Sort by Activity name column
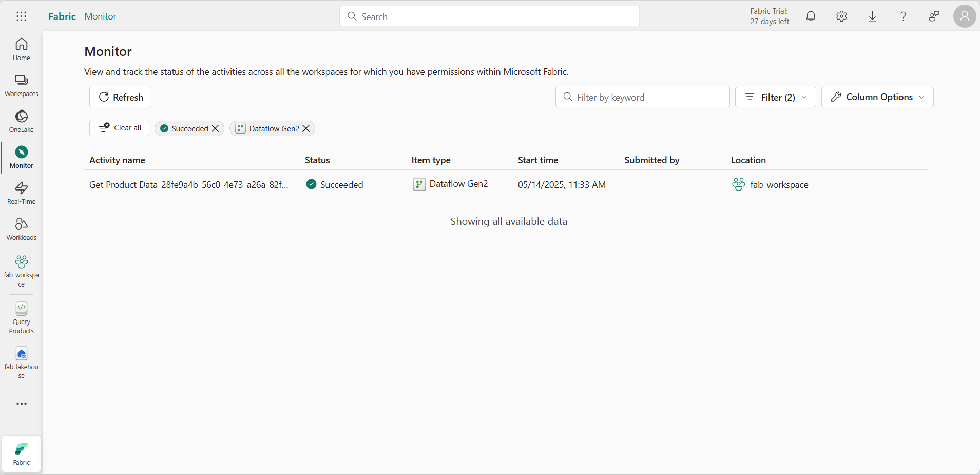This screenshot has height=475, width=980. pos(117,160)
